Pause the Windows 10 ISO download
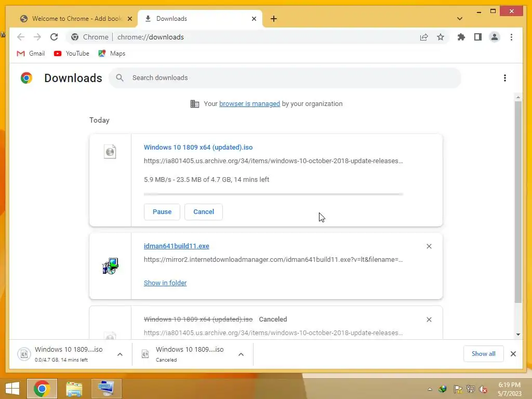 pos(162,212)
